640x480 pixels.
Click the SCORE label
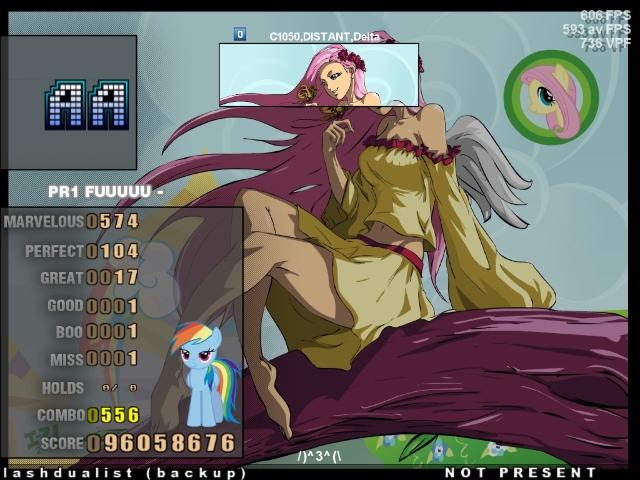(x=62, y=444)
